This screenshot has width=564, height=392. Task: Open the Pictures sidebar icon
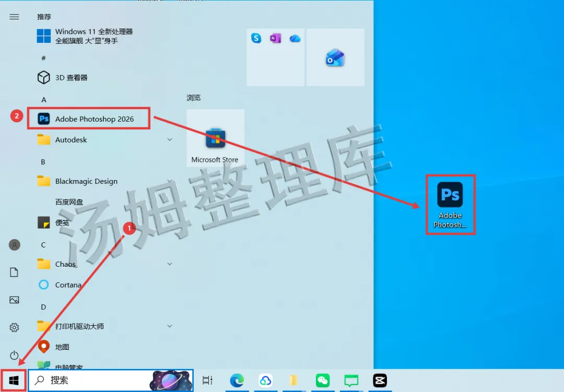pos(15,300)
